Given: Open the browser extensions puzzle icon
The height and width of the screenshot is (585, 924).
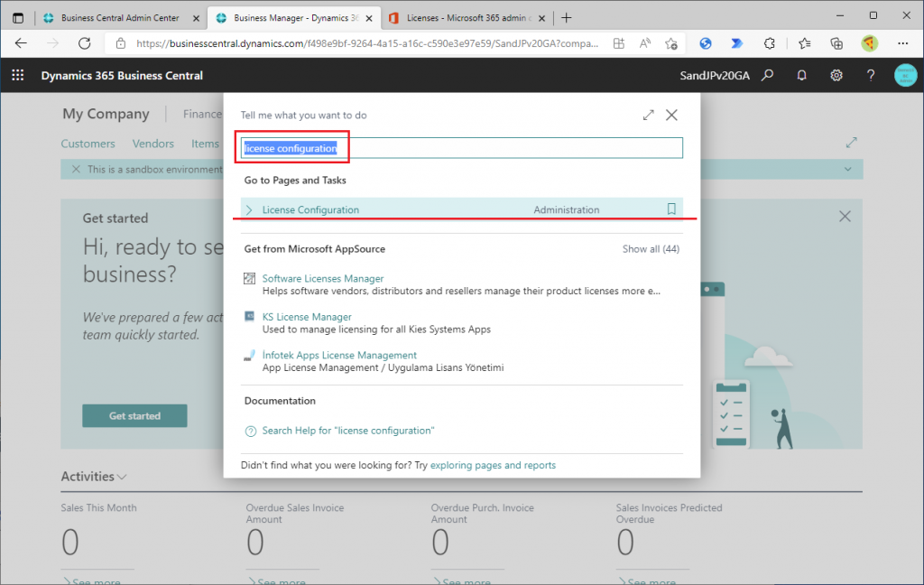Looking at the screenshot, I should [769, 43].
